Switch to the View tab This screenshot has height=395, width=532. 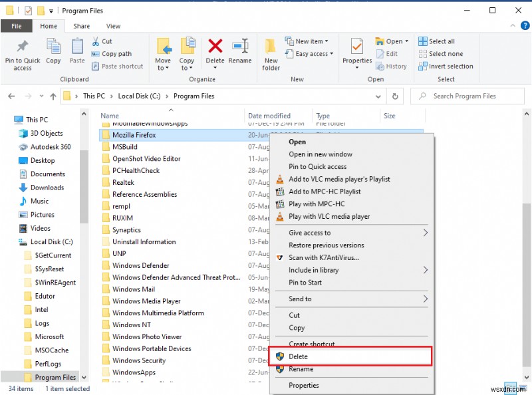113,25
